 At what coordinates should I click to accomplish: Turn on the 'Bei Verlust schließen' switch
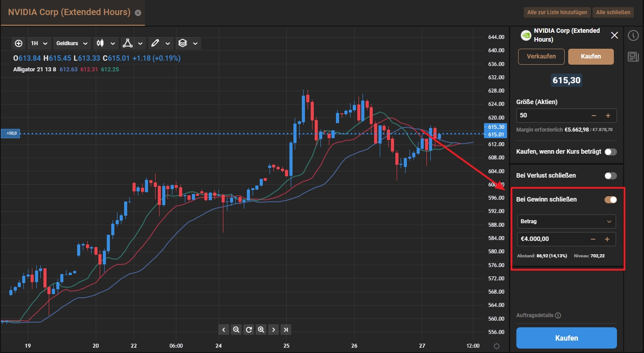[x=610, y=176]
